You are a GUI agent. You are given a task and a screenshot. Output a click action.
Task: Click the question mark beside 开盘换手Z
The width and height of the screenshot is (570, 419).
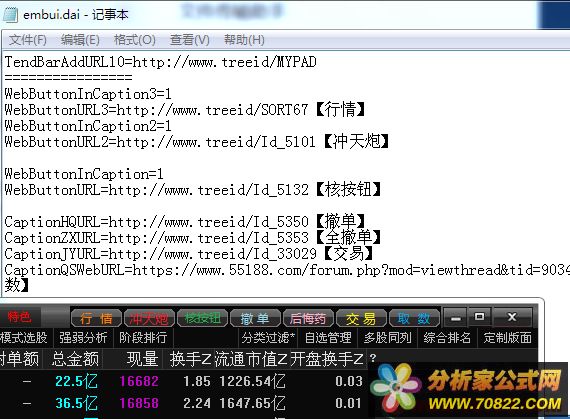pos(373,358)
